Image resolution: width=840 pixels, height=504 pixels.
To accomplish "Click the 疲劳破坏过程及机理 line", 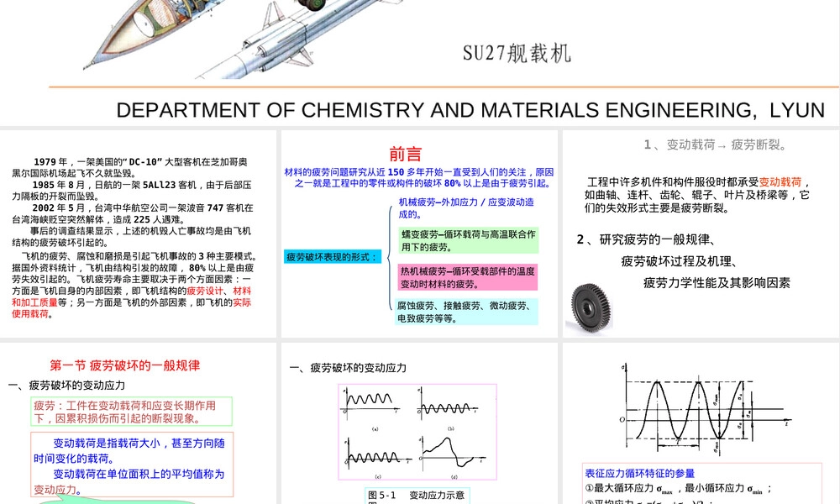I will 680,261.
